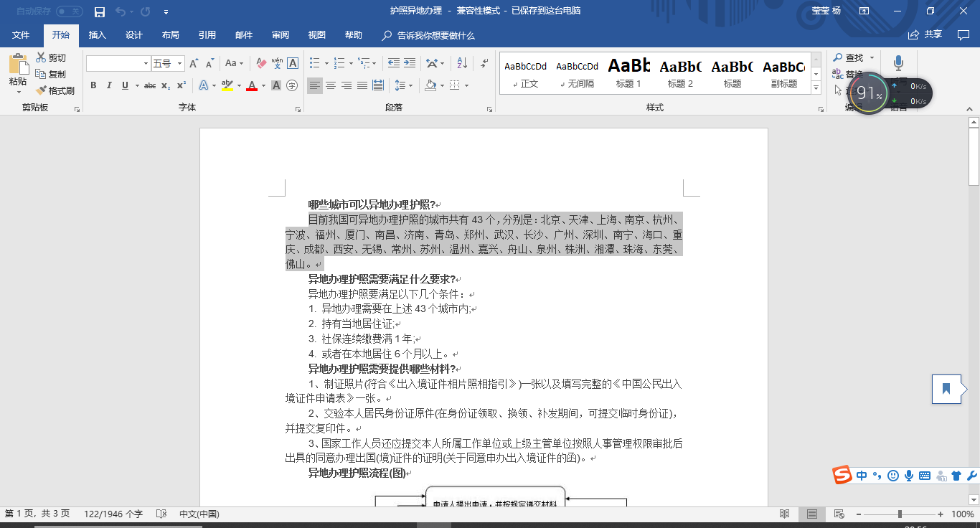Toggle Italic formatting
Screen dimensions: 980x528
pos(109,85)
